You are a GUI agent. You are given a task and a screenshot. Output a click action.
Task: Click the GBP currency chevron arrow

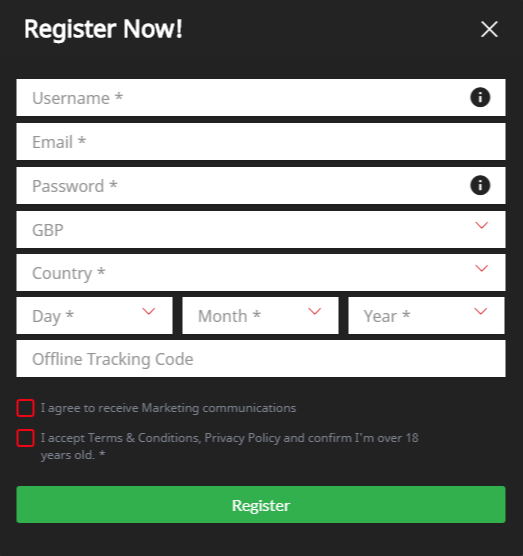[482, 225]
